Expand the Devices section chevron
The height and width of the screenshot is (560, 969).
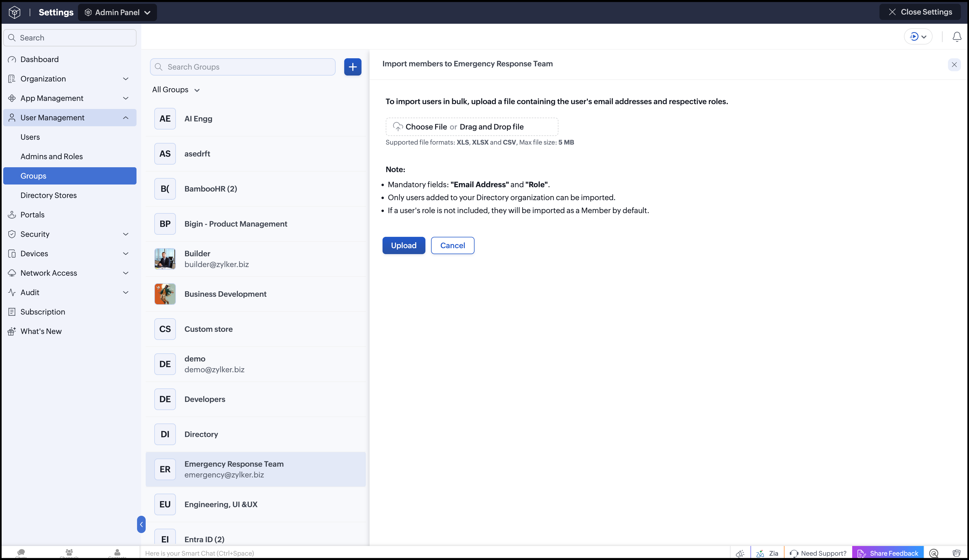pyautogui.click(x=125, y=254)
